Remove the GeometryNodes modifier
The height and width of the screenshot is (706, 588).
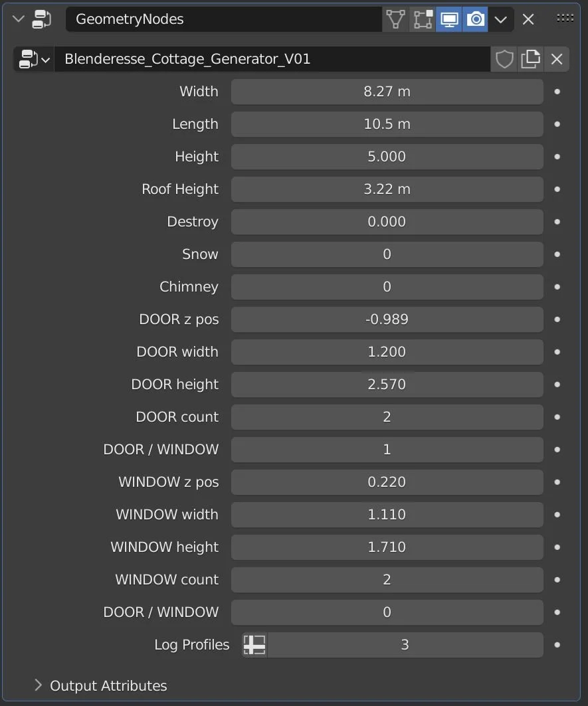click(528, 19)
